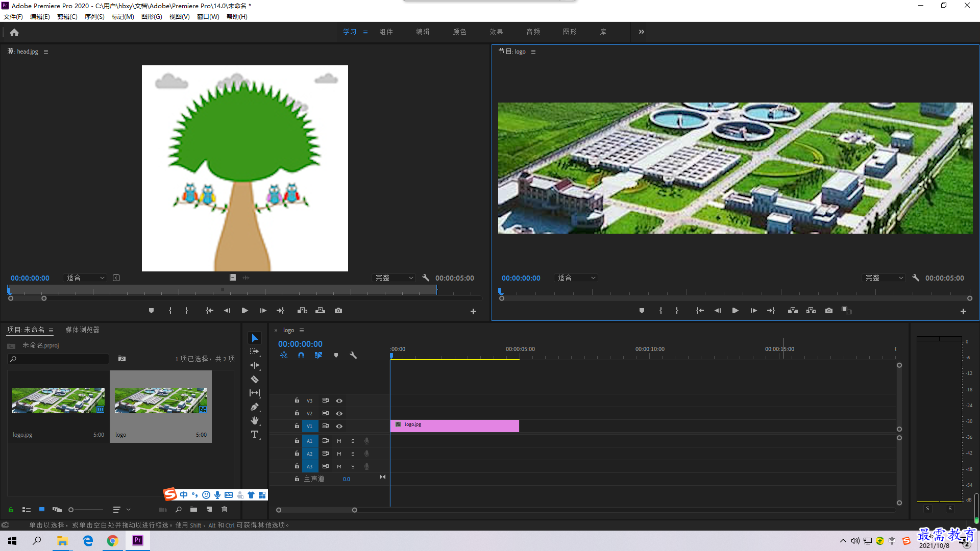Open Source monitor zoom level dropdown
Viewport: 980px width, 551px height.
[x=85, y=278]
